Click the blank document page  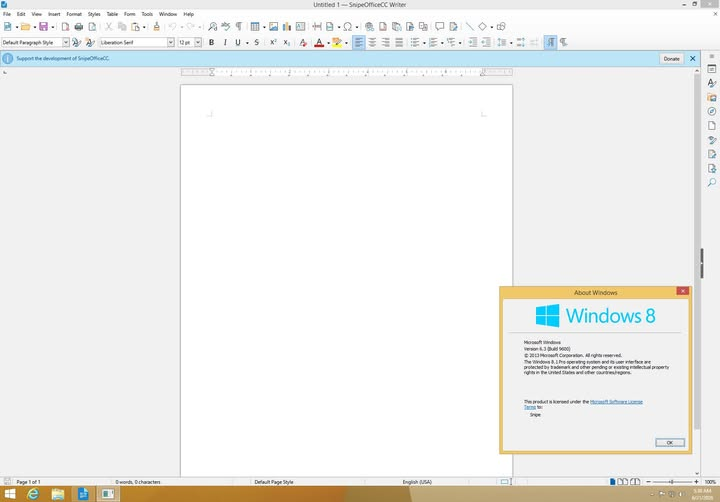click(x=346, y=280)
